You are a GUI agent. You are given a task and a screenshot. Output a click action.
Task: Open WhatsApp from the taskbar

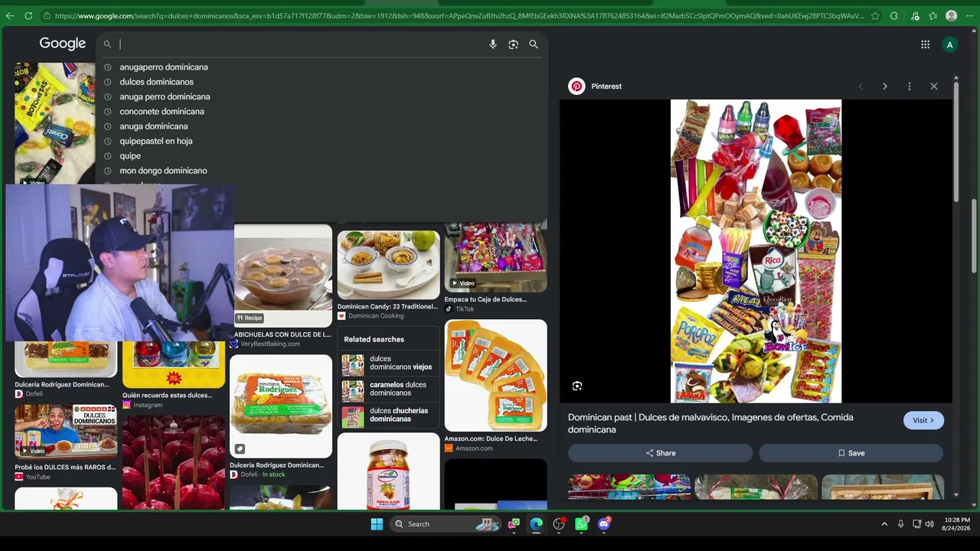pyautogui.click(x=582, y=524)
